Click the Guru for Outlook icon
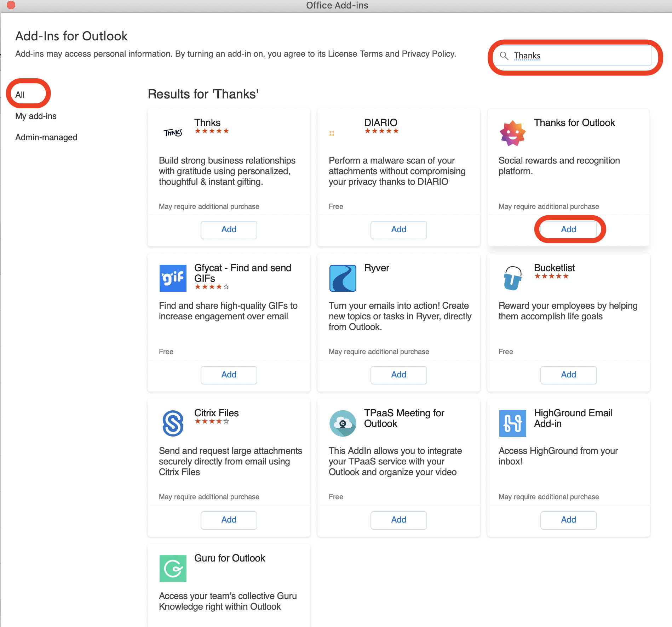672x627 pixels. click(173, 568)
